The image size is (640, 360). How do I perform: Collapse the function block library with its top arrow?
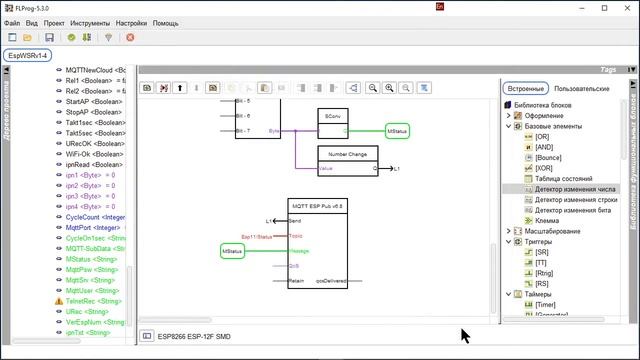click(x=633, y=84)
